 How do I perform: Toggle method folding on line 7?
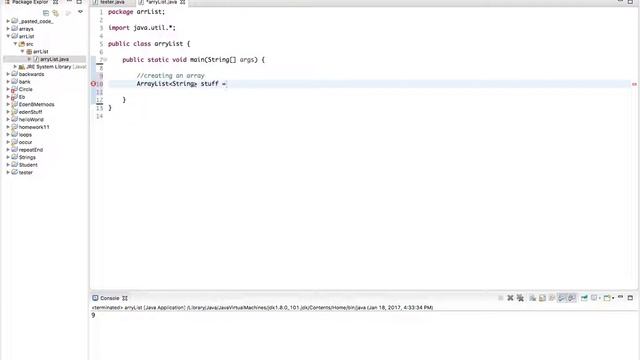105,60
